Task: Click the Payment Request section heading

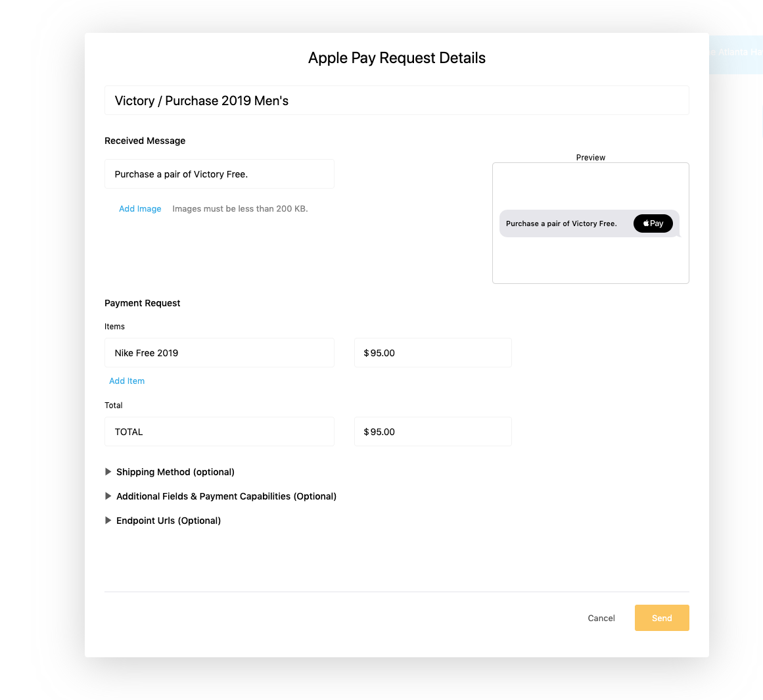Action: 142,303
